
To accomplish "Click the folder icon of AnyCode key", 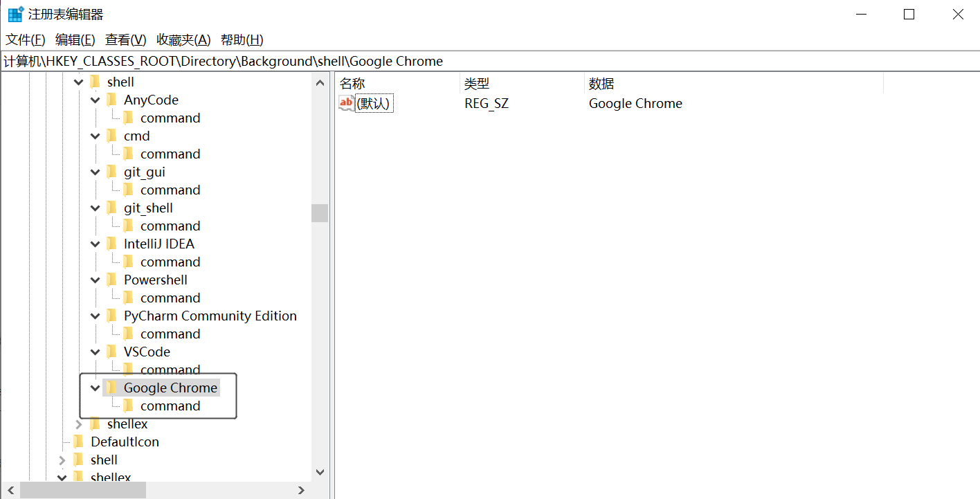I will pyautogui.click(x=111, y=100).
